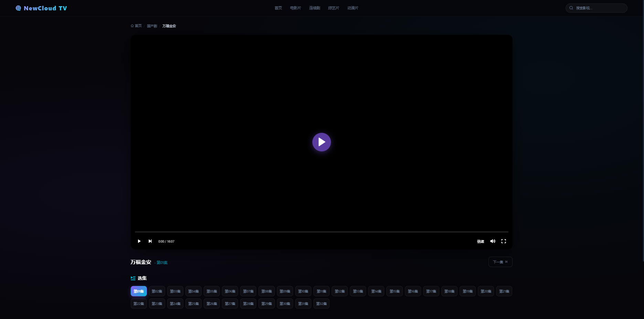The height and width of the screenshot is (319, 644).
Task: Open the 倍速 playback speed menu
Action: 480,242
